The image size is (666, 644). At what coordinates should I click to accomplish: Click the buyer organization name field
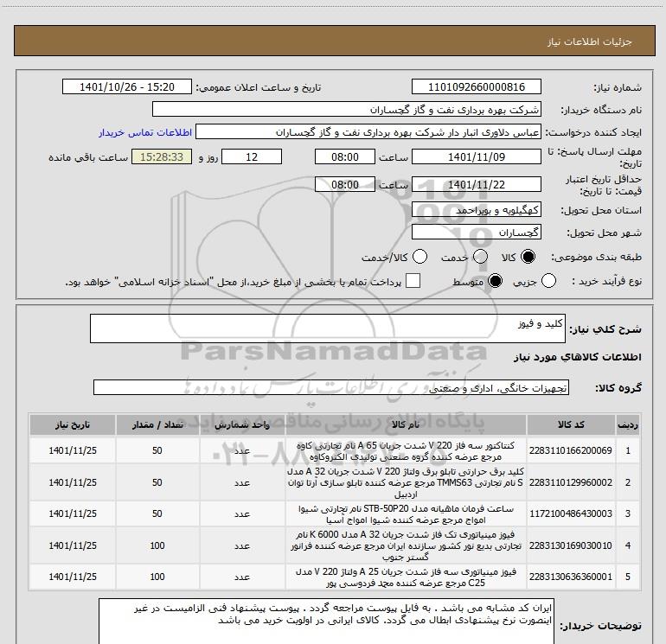point(347,109)
